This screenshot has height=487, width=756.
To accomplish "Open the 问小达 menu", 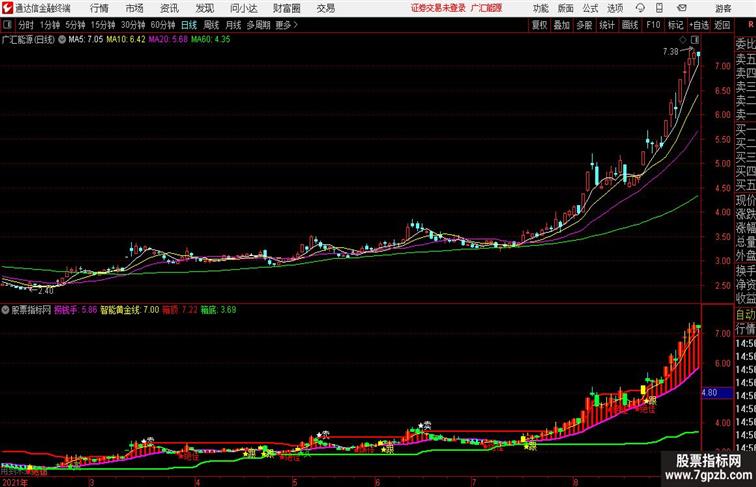I will pos(243,8).
